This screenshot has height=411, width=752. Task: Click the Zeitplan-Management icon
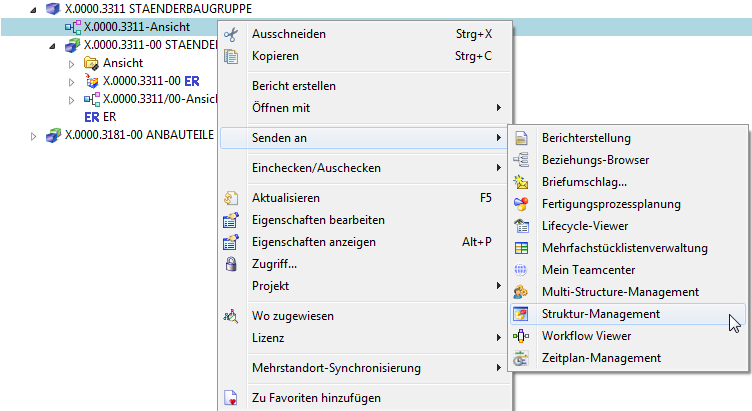pyautogui.click(x=520, y=358)
